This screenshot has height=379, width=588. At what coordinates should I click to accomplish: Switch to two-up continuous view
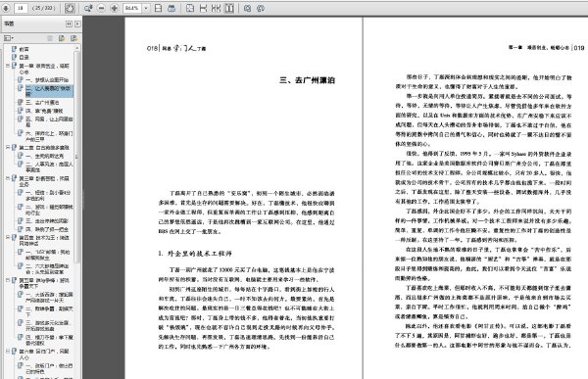click(216, 8)
